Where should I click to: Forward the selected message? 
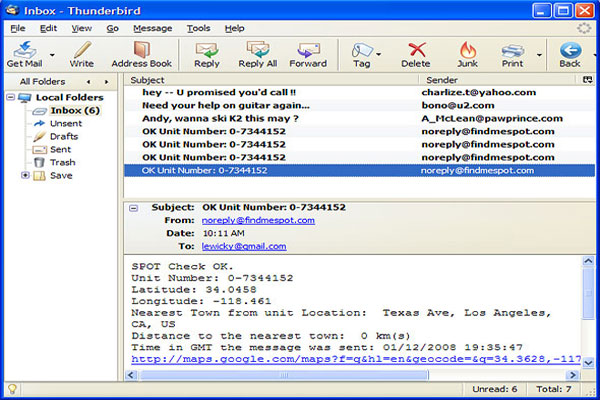(x=308, y=54)
